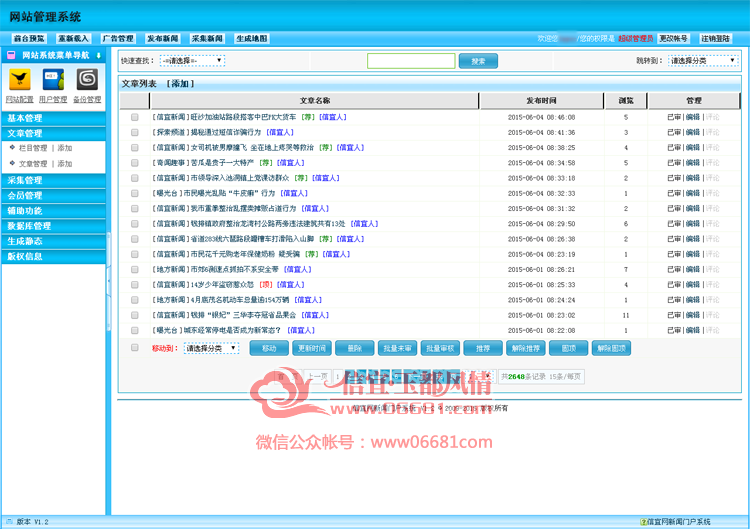Image resolution: width=750 pixels, height=529 pixels.
Task: Open 采集新闻 from top menu
Action: coord(207,39)
